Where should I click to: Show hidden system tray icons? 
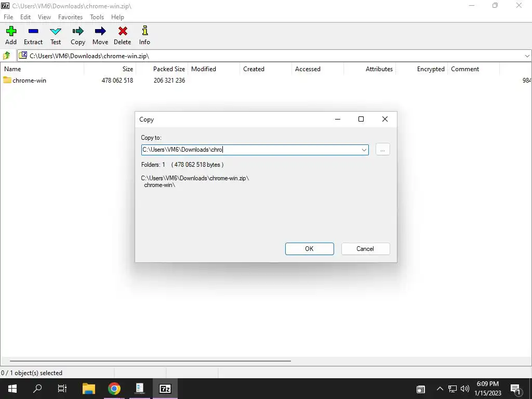(x=440, y=389)
